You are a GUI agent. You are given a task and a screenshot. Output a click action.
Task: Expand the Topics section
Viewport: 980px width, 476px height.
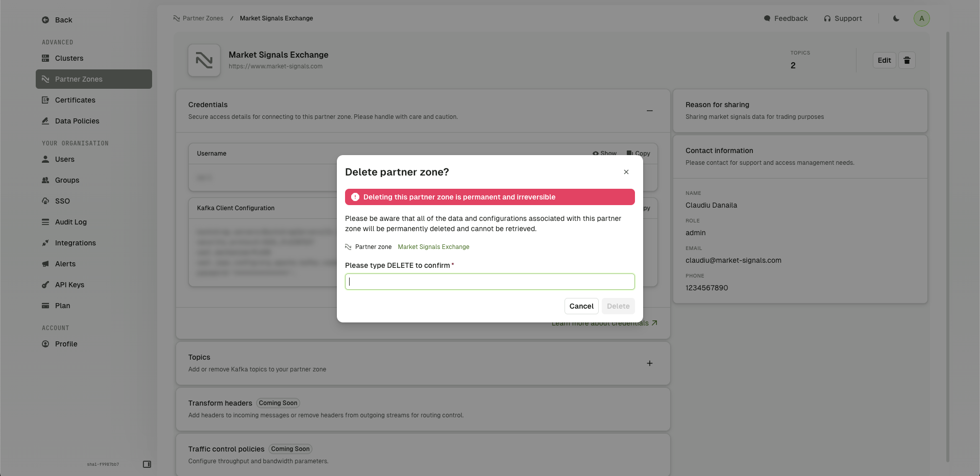click(650, 363)
